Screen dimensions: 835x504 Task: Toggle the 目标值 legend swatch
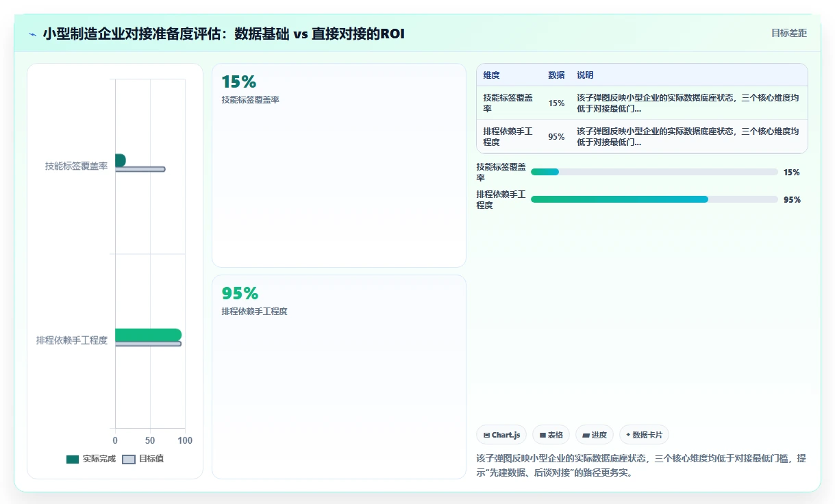[129, 459]
